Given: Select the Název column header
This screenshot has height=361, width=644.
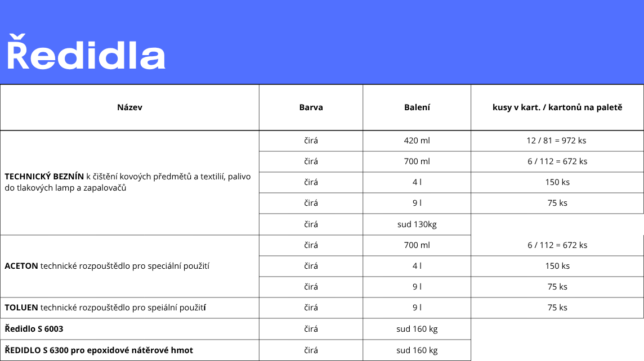Looking at the screenshot, I should coord(129,107).
